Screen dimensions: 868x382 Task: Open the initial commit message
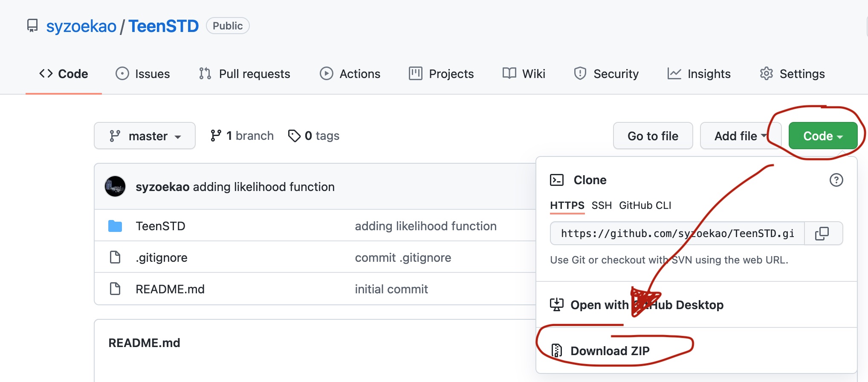(x=391, y=289)
